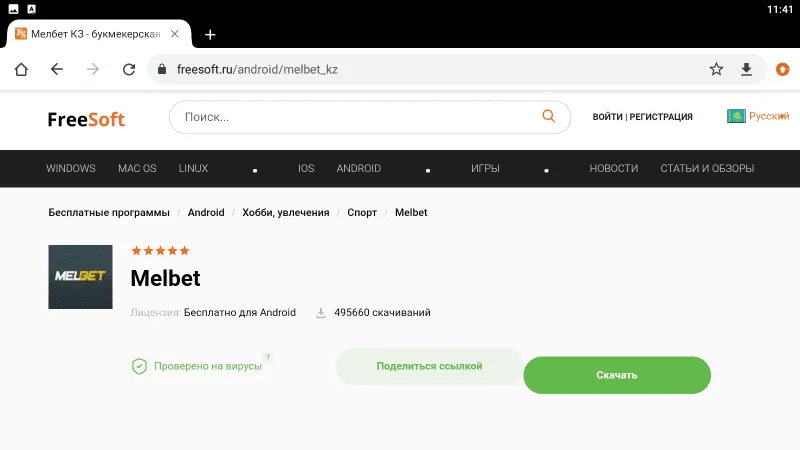
Task: Go back with the back arrow
Action: 57,69
